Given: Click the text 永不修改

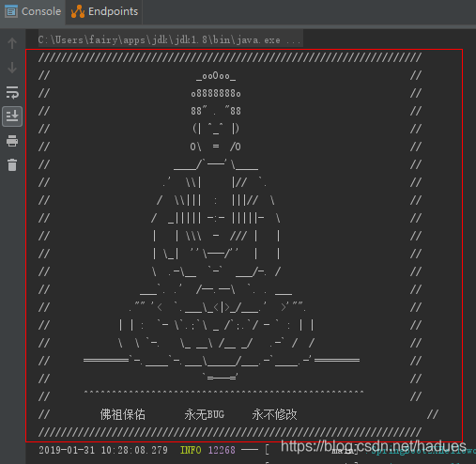Looking at the screenshot, I should 274,414.
